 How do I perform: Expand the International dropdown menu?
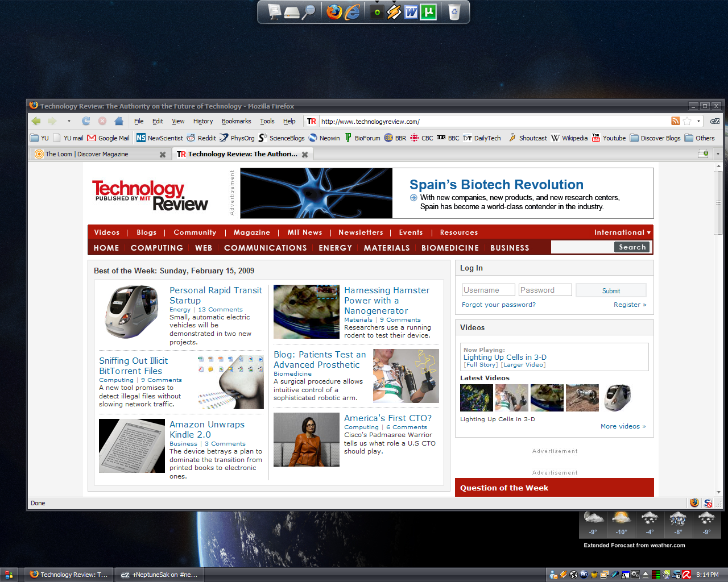pos(622,232)
